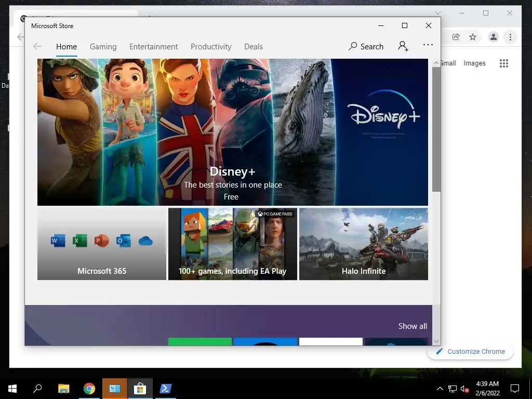The width and height of the screenshot is (532, 399).
Task: Open the Home tab in Microsoft Store
Action: pos(66,46)
